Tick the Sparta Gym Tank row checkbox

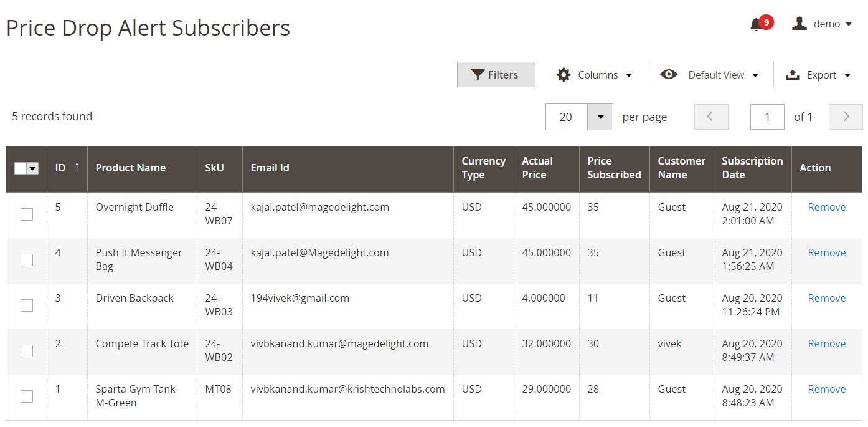coord(27,396)
